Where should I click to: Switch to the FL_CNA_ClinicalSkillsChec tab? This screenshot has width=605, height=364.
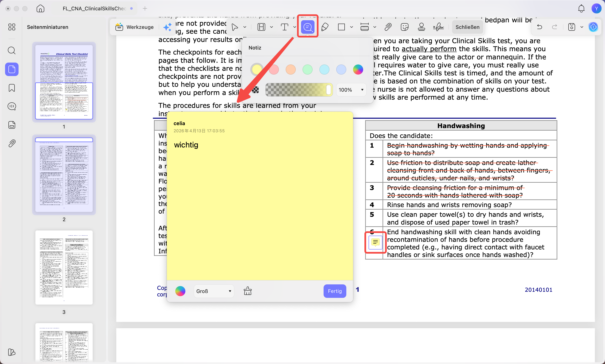click(94, 8)
